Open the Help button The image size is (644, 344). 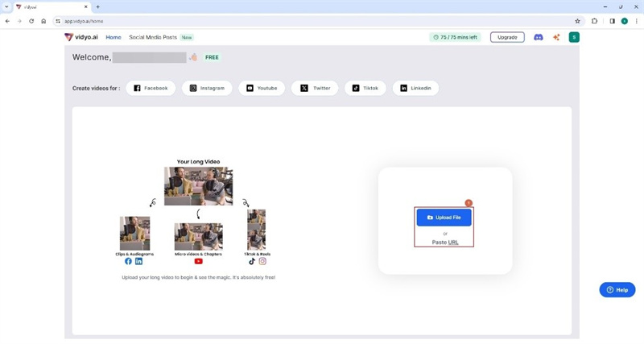617,290
